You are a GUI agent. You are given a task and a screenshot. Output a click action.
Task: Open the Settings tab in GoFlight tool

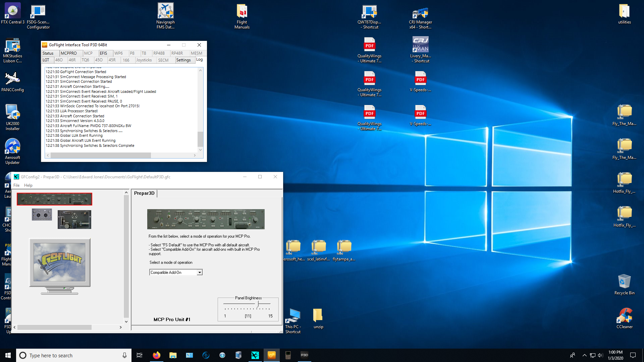tap(183, 60)
